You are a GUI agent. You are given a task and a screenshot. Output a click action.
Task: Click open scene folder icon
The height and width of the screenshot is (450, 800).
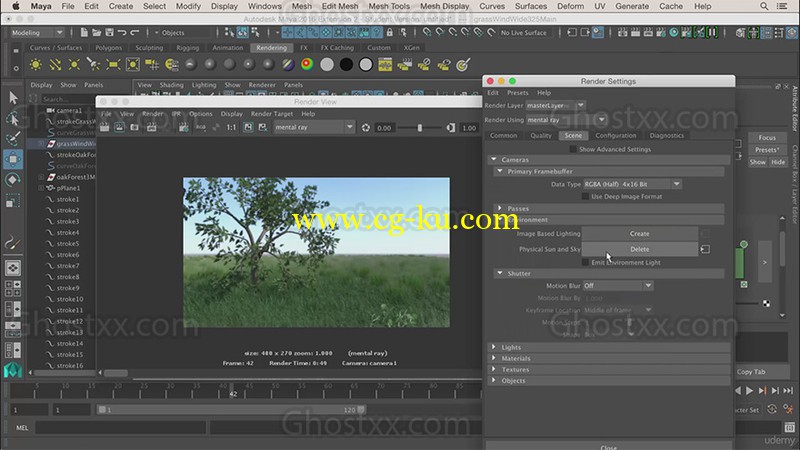click(96, 33)
